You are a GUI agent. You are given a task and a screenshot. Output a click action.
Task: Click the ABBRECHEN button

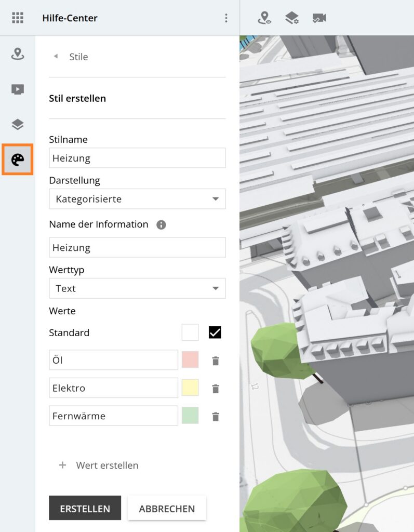click(167, 508)
